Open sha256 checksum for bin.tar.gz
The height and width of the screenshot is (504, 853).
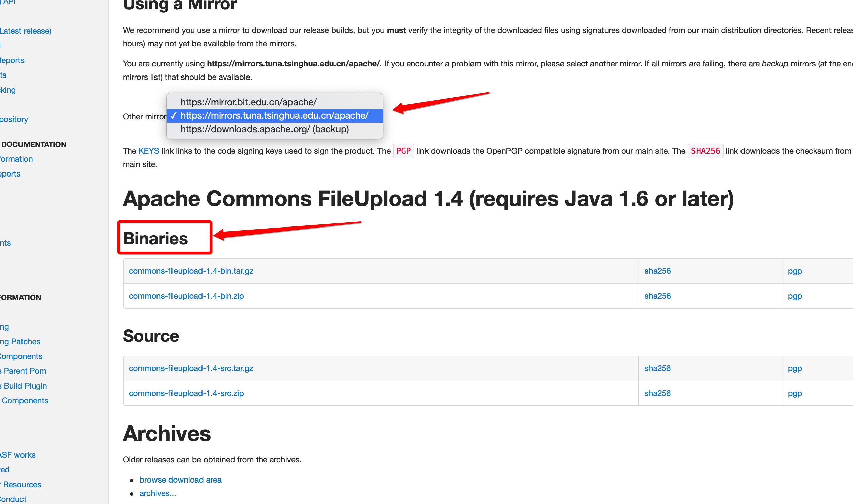(657, 271)
